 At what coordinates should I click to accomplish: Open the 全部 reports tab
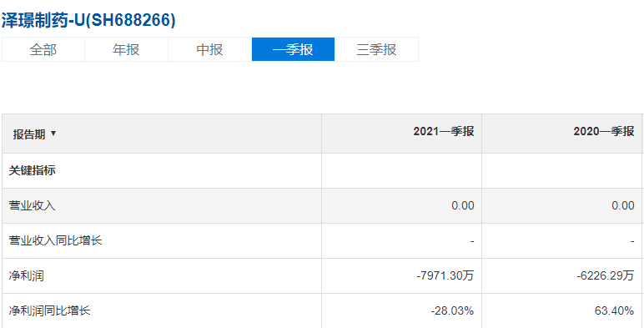[43, 49]
